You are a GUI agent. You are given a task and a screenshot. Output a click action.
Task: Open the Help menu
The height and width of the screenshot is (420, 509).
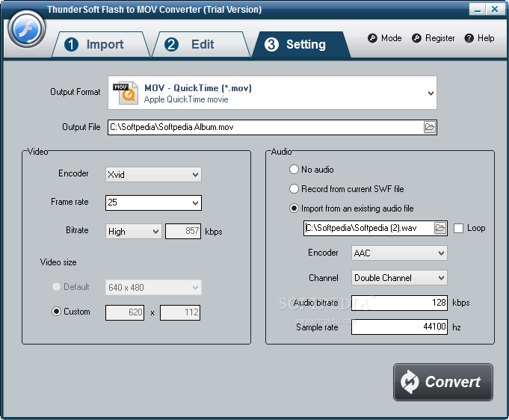479,38
